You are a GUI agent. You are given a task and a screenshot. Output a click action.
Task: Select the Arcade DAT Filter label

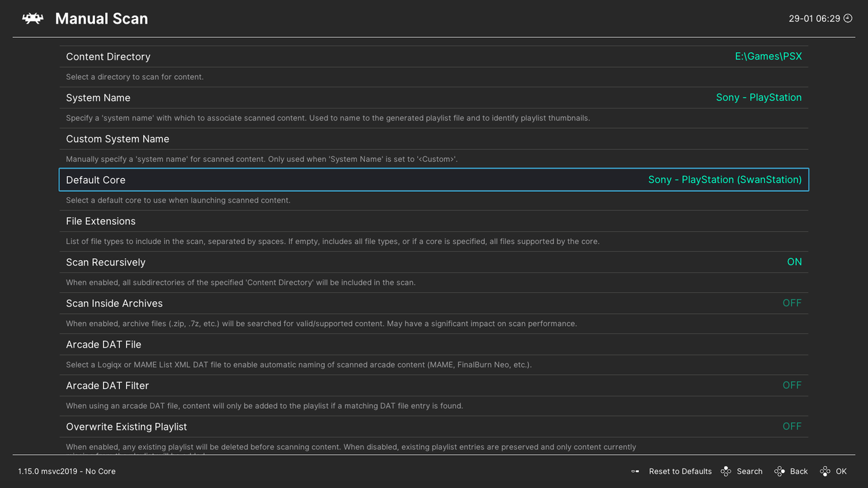coord(107,385)
